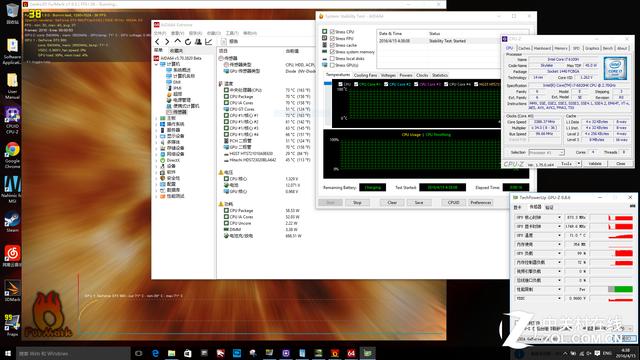Toggle the CPU graph legend checkbox
640x360 pixels.
pyautogui.click(x=340, y=84)
